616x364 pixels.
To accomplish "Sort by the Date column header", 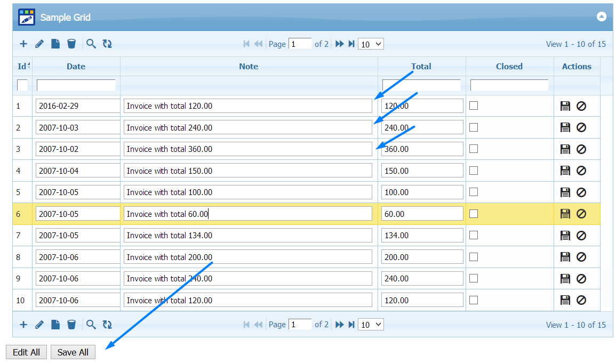I will pos(76,67).
